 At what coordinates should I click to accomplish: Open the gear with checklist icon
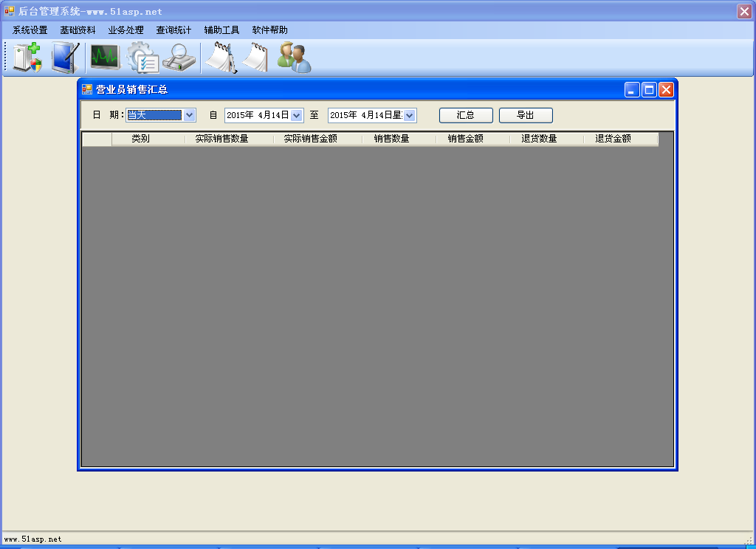pyautogui.click(x=142, y=58)
